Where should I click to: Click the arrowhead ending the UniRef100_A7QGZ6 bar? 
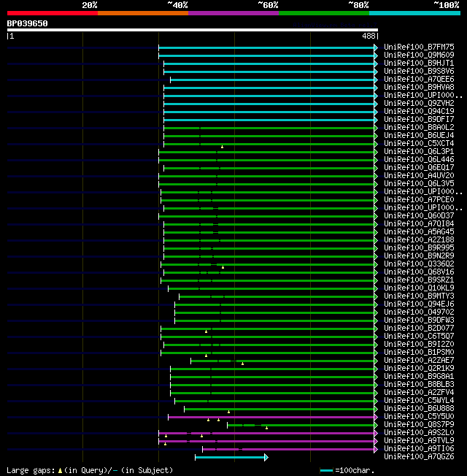pyautogui.click(x=266, y=458)
